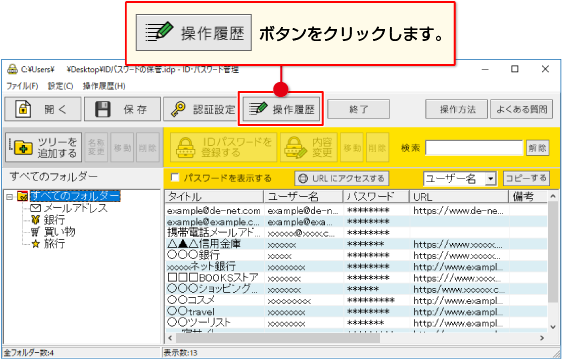
Task: Click IDパスワードを登録する lock button
Action: [x=223, y=147]
